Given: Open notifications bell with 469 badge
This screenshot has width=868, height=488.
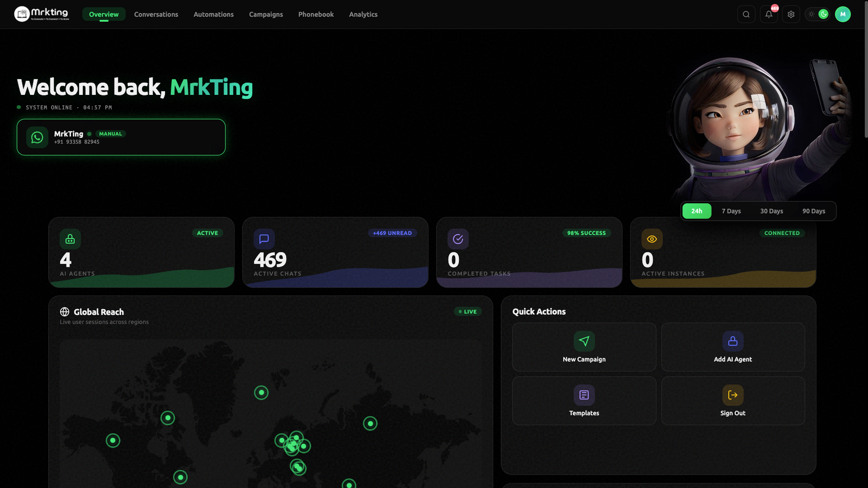Looking at the screenshot, I should [x=769, y=15].
